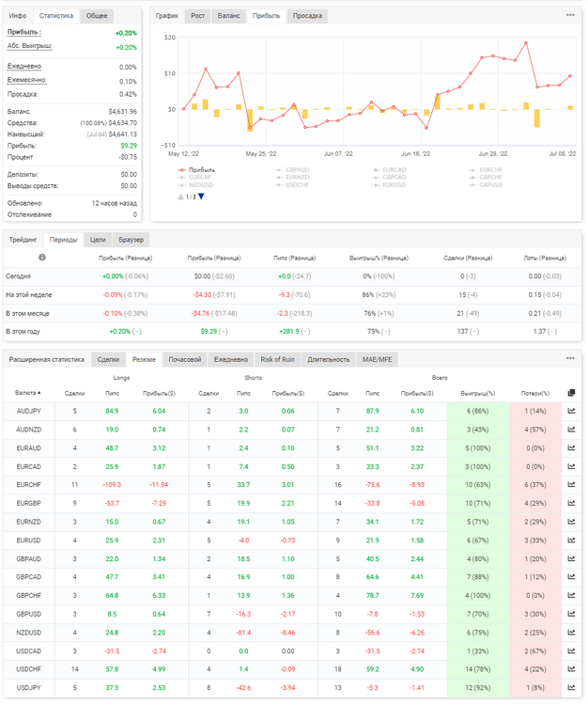Open GBPCAD row chart icon
Viewport: 588px width, 705px height.
tap(571, 576)
